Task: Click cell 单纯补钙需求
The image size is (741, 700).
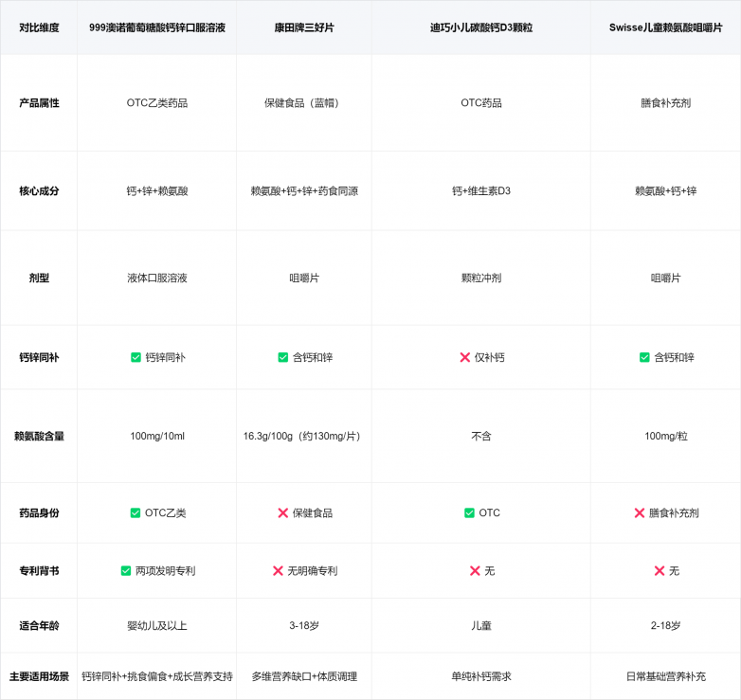Action: pos(481,676)
